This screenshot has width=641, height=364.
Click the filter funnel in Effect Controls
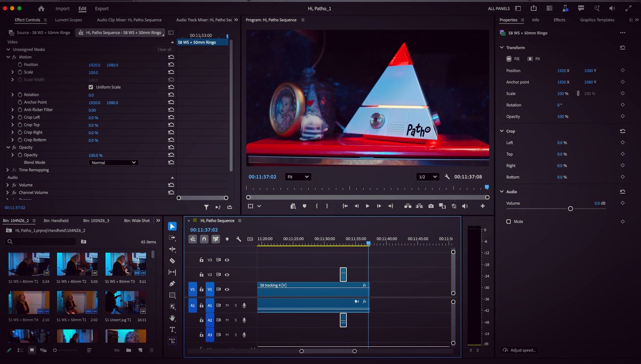click(206, 207)
